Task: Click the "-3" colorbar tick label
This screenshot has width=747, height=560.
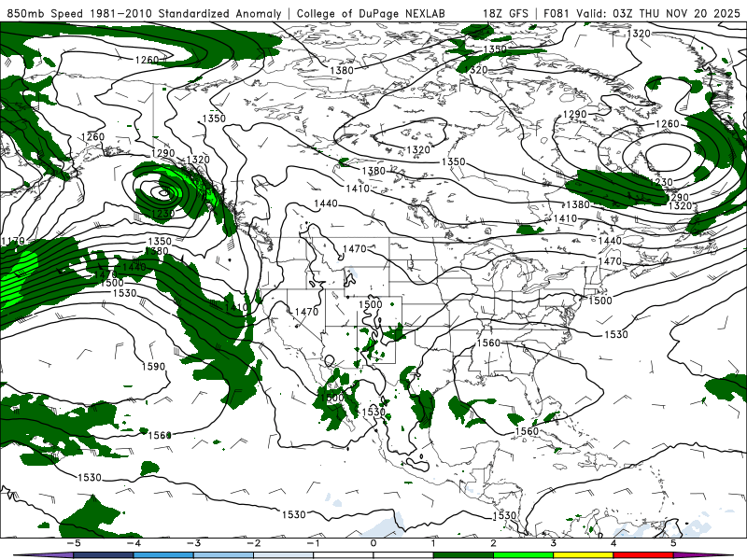Action: click(193, 543)
